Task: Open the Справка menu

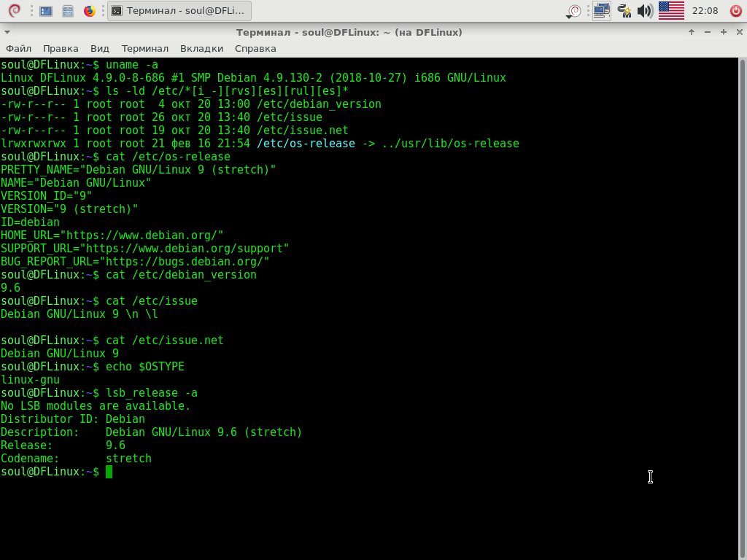Action: (x=255, y=49)
